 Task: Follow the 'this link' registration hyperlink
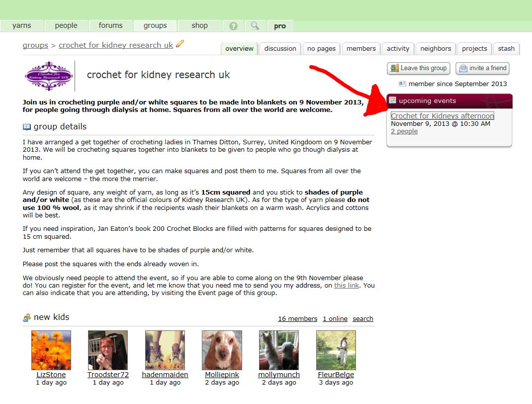click(x=347, y=286)
